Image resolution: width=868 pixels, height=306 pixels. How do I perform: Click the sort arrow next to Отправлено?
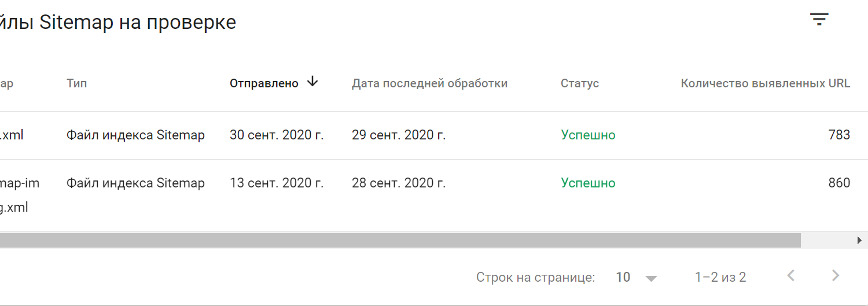[x=312, y=82]
